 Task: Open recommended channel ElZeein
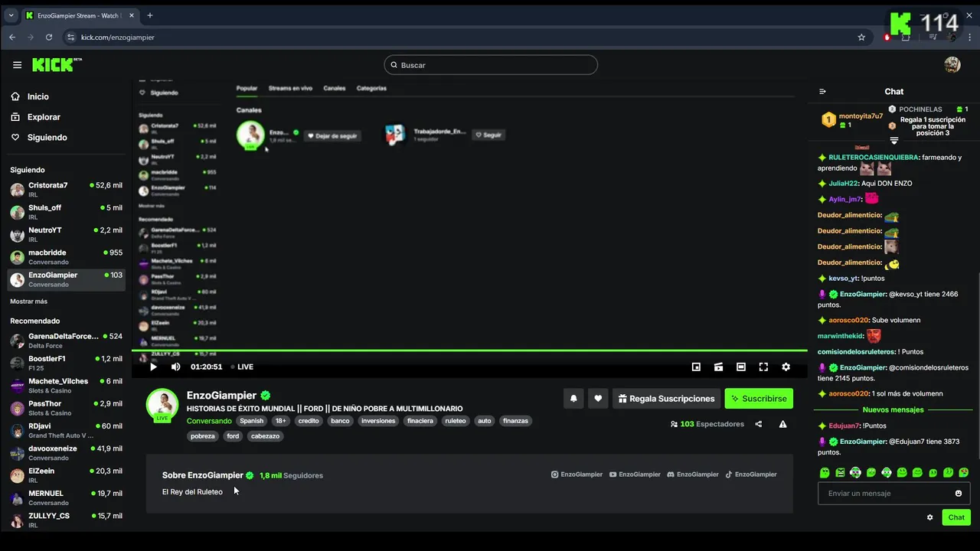[66, 475]
